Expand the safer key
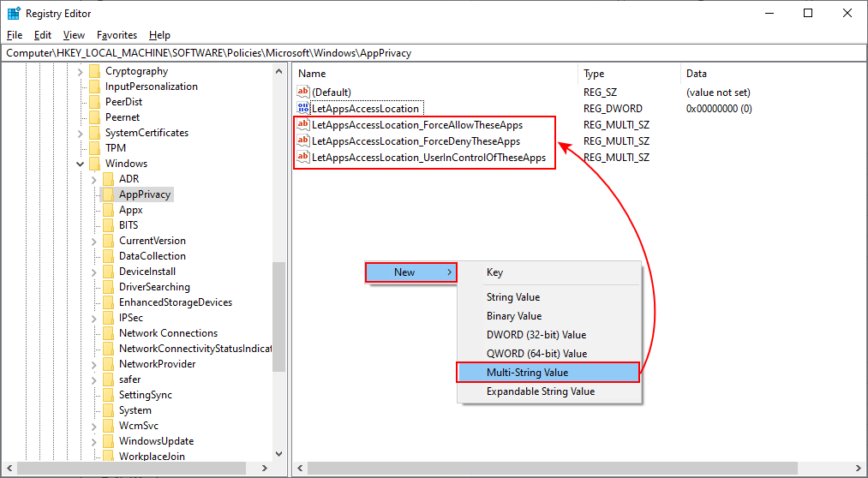The width and height of the screenshot is (868, 478). pos(94,380)
